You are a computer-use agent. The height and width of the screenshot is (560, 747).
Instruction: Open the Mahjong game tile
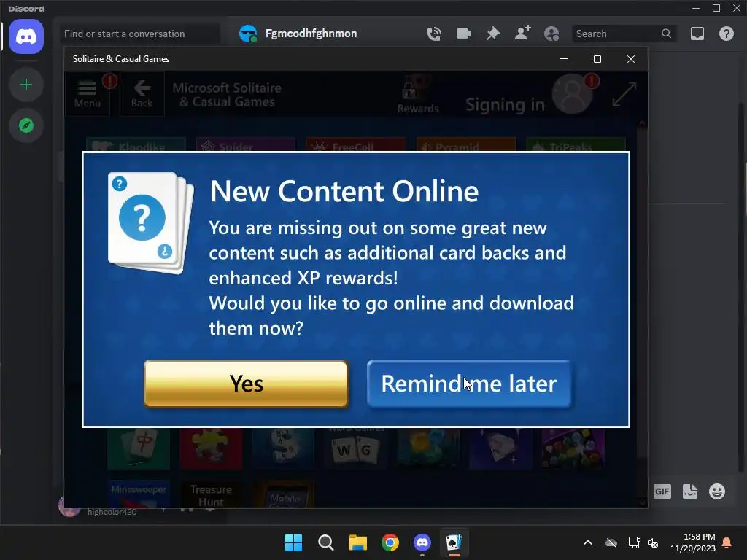pyautogui.click(x=139, y=448)
